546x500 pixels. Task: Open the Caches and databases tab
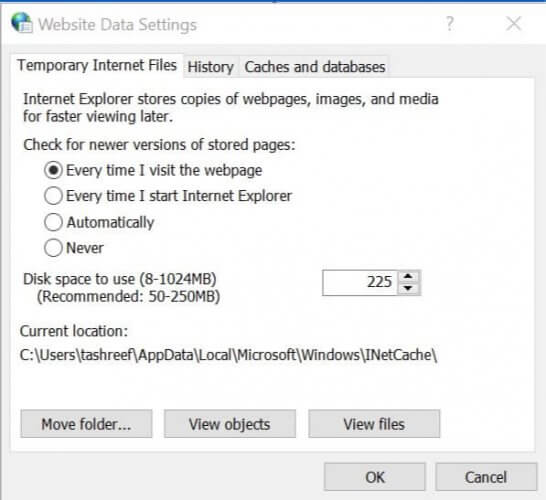315,67
